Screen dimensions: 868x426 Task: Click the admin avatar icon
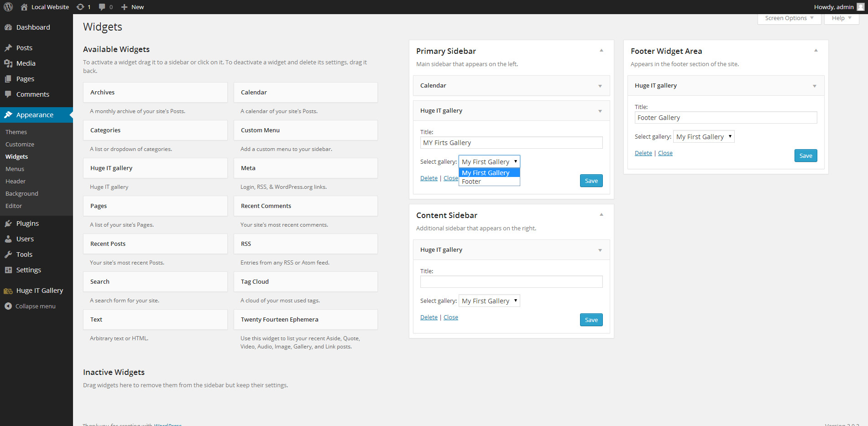pos(861,7)
